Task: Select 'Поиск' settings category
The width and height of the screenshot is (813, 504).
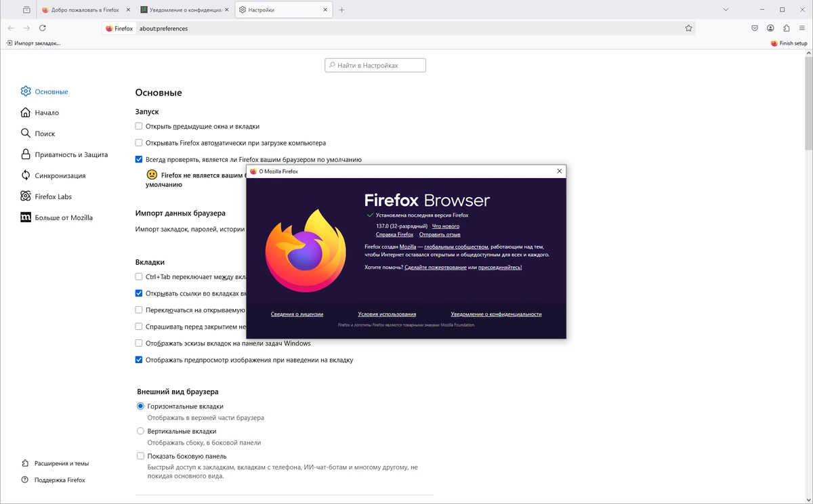Action: tap(38, 133)
